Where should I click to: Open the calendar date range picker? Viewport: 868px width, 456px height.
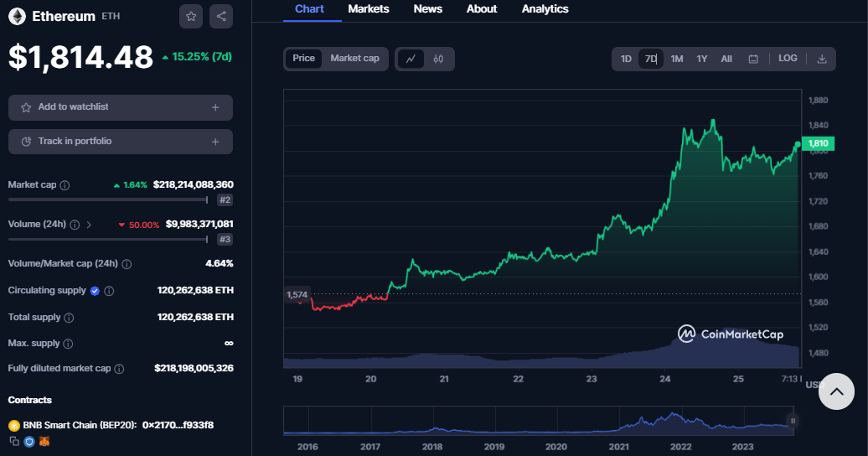[x=753, y=59]
